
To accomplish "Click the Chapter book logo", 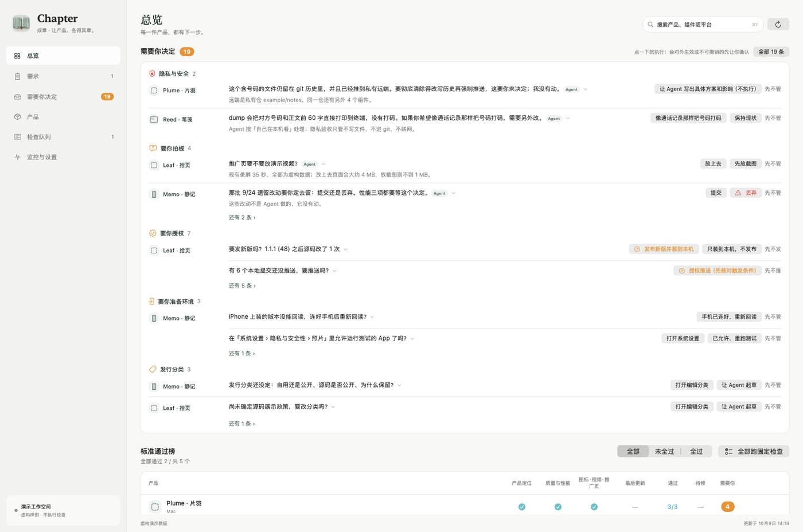I will click(21, 22).
